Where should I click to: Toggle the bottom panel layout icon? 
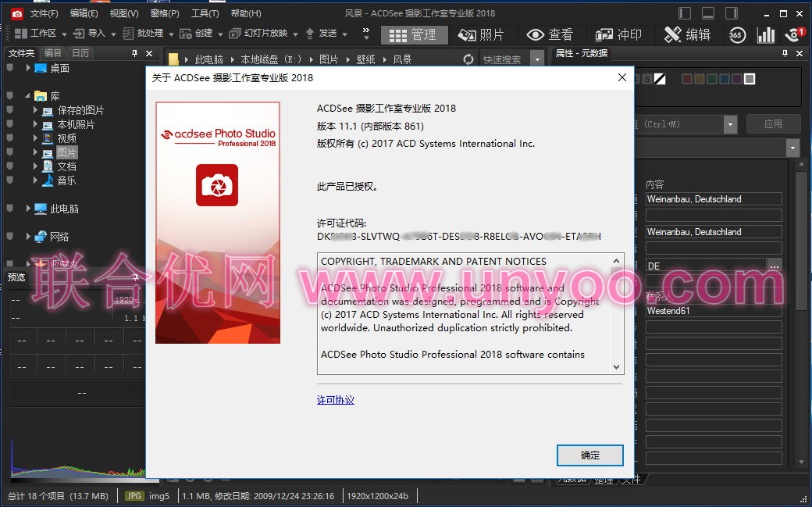708,13
